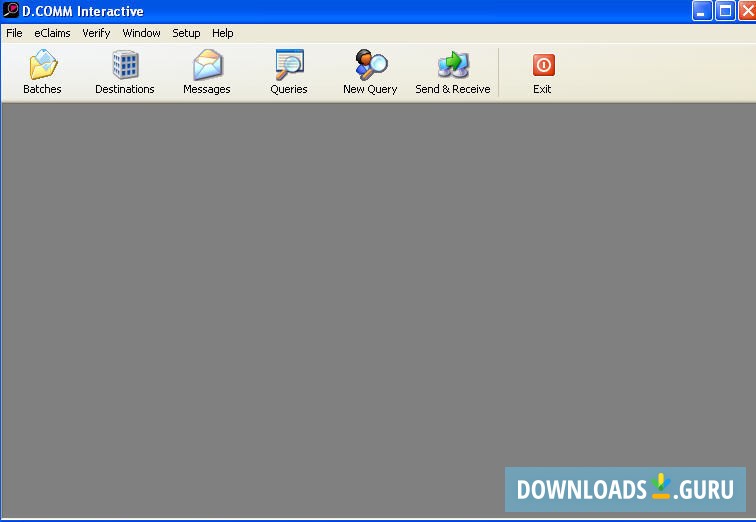Close the D.COMM Interactive window
Image resolution: width=756 pixels, height=522 pixels.
[x=747, y=11]
